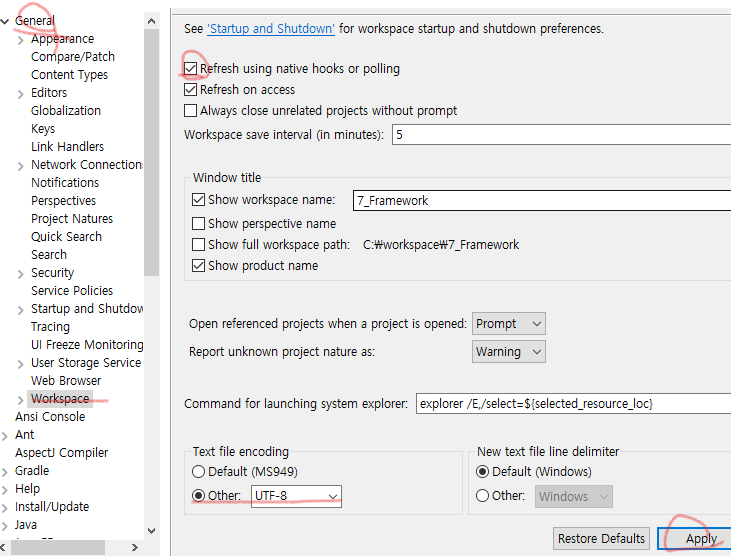Toggle Show workspace name checkbox

click(x=199, y=199)
